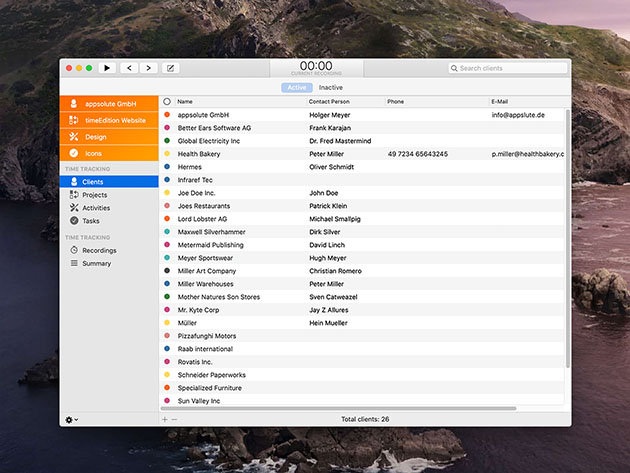The height and width of the screenshot is (473, 630).
Task: Select the Meyer Sportswear client name
Action: 205,258
